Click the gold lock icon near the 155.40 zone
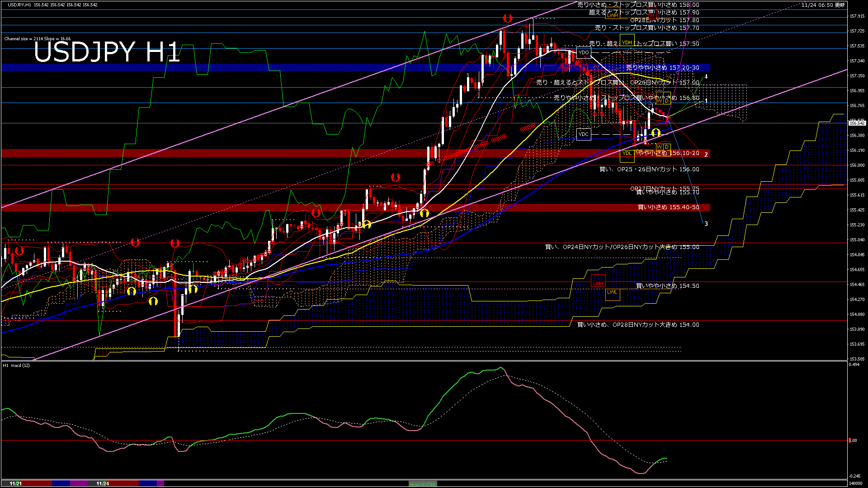The width and height of the screenshot is (868, 488). point(425,213)
